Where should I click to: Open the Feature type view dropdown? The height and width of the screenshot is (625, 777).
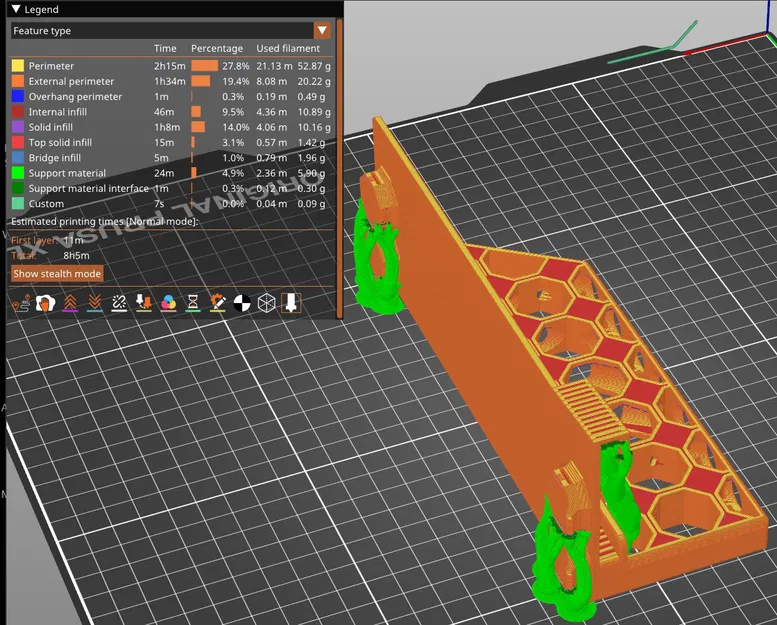[170, 31]
